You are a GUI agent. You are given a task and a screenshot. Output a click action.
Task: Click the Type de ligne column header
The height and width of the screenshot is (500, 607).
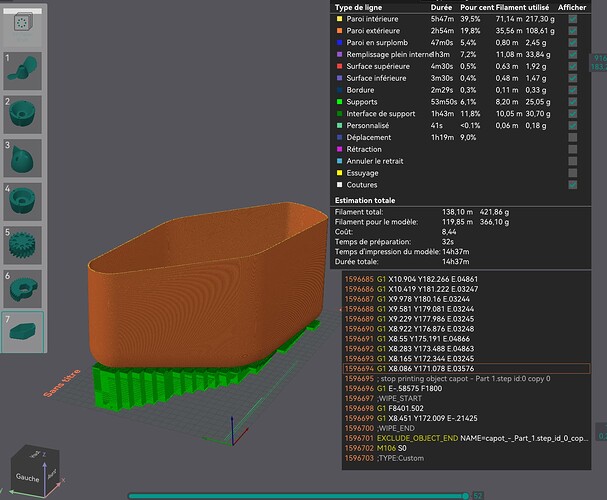coord(358,7)
